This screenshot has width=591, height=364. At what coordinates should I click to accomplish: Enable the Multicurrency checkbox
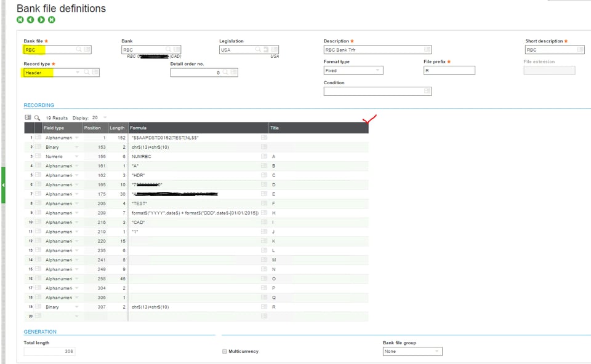tap(225, 351)
